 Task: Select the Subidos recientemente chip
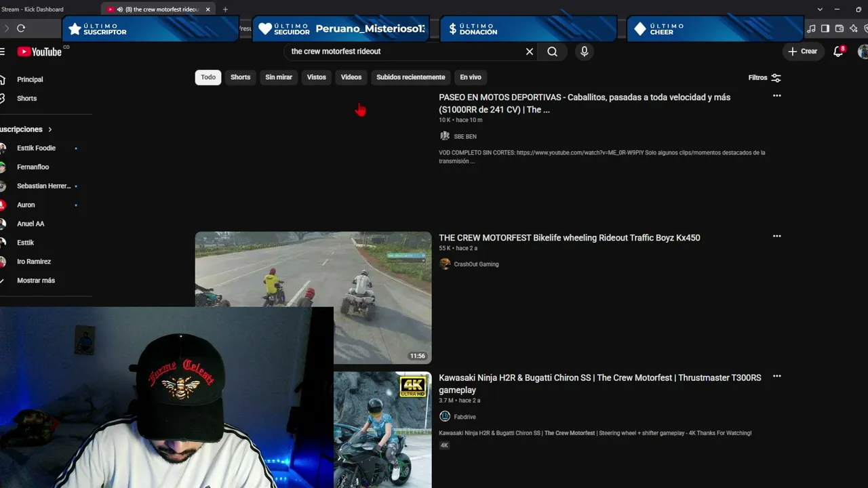411,77
